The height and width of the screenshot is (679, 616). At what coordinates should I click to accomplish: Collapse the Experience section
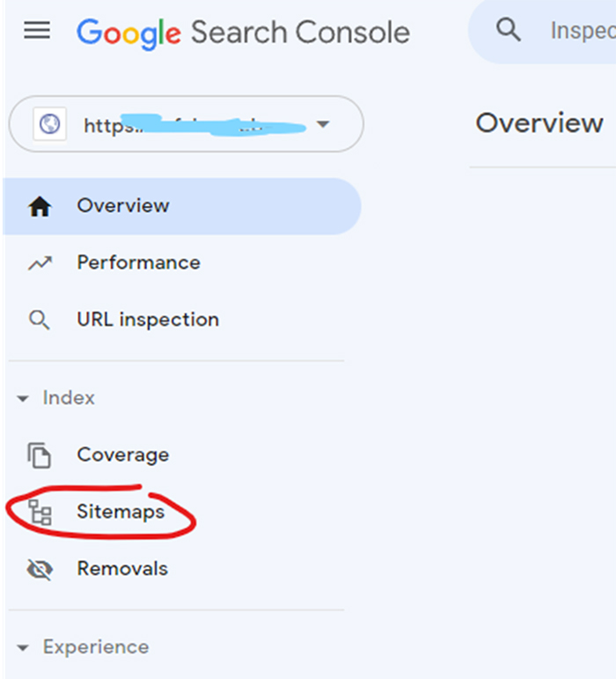point(24,648)
